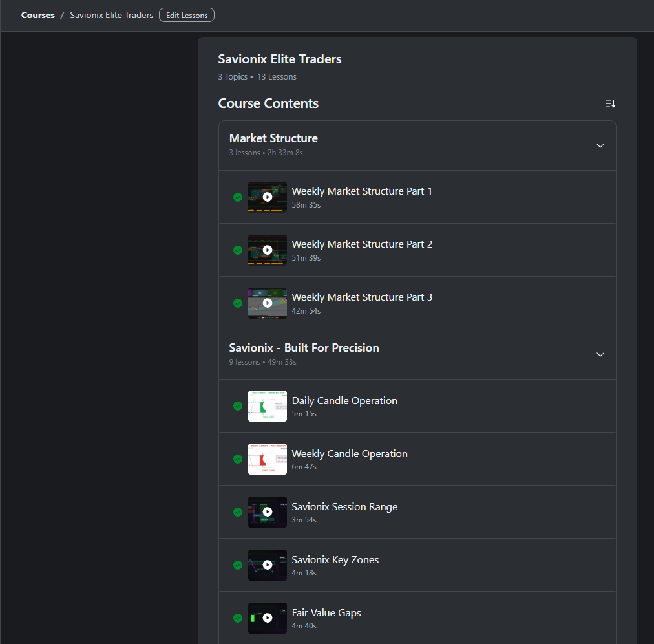Image resolution: width=654 pixels, height=644 pixels.
Task: Open lesson title Weekly Market Structure Part 2
Action: coord(362,244)
